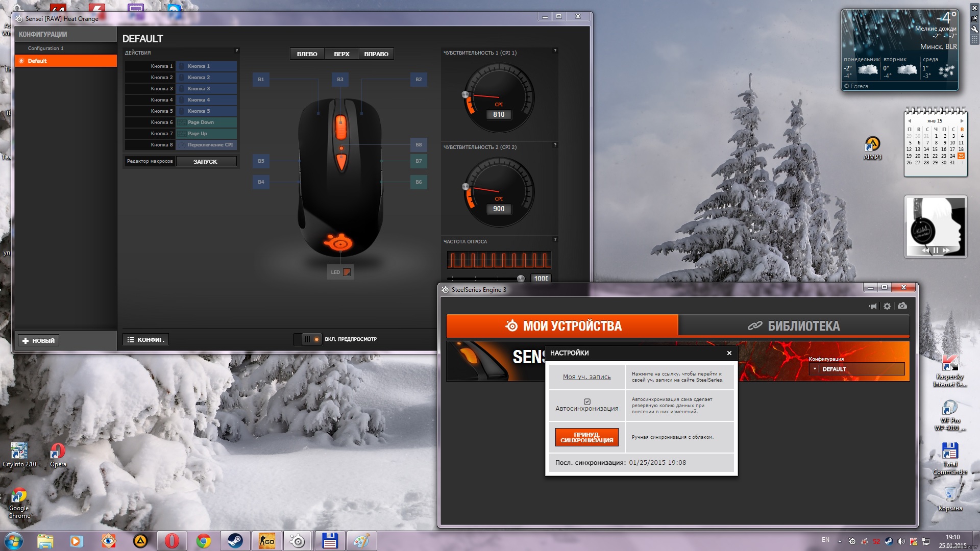This screenshot has height=551, width=980.
Task: Switch to the Библиотека tab
Action: (794, 326)
